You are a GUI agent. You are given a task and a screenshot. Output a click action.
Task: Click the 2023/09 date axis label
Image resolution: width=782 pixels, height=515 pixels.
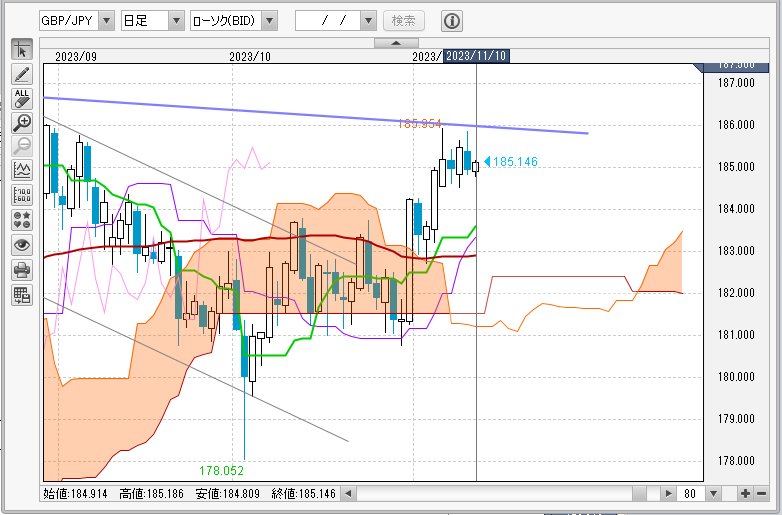pyautogui.click(x=76, y=56)
